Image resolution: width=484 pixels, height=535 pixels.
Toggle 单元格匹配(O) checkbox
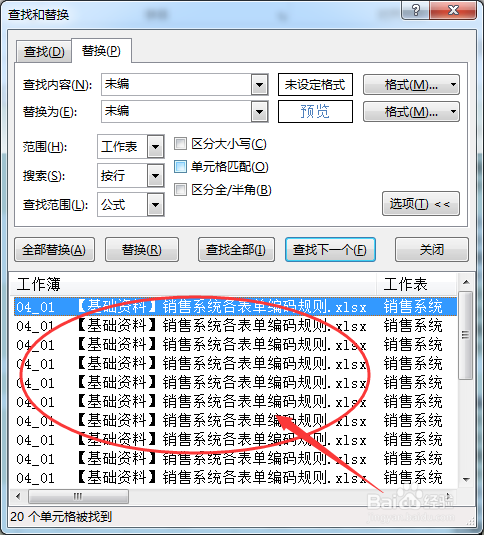180,167
